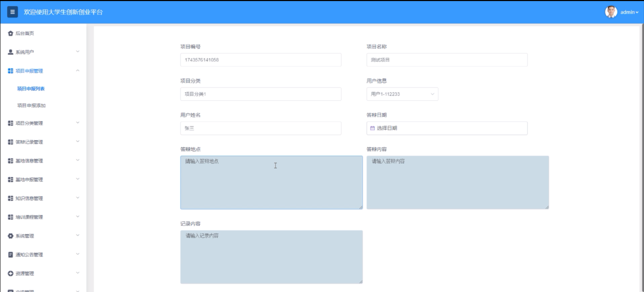
Task: Open the 培训课程管理 sidebar menu
Action: (x=29, y=217)
